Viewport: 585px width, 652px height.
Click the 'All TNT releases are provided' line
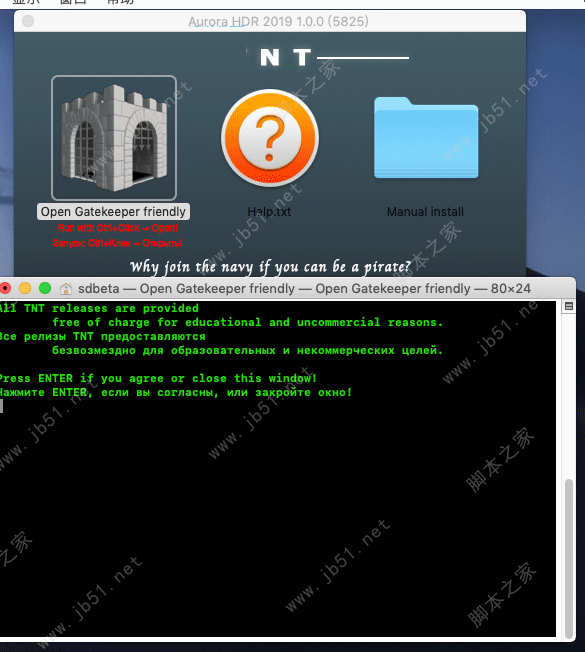99,308
